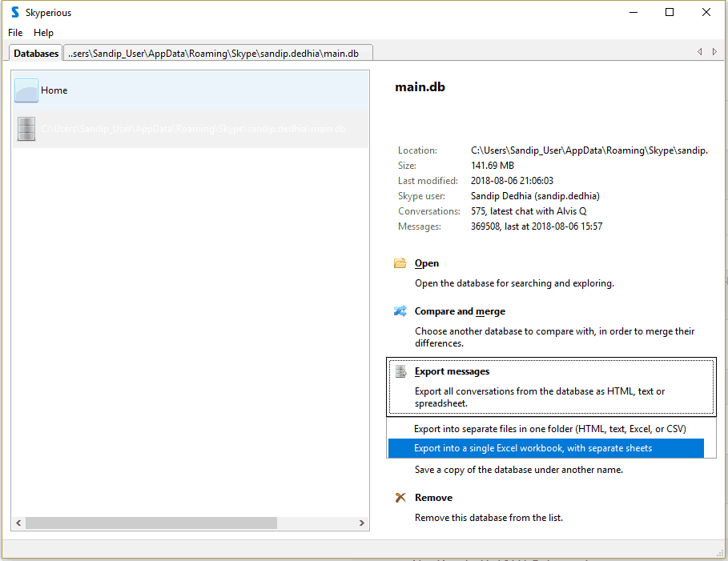The image size is (728, 561).
Task: Open the Help menu
Action: (43, 33)
